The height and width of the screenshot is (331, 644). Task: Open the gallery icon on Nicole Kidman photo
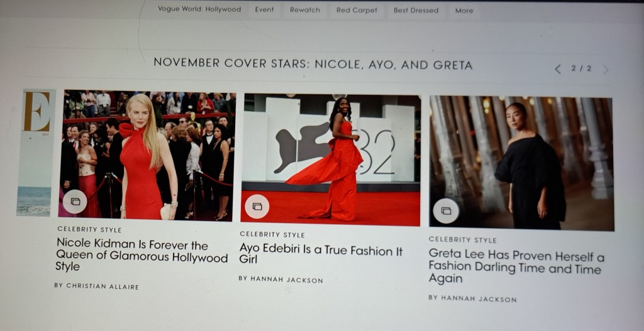[x=75, y=202]
